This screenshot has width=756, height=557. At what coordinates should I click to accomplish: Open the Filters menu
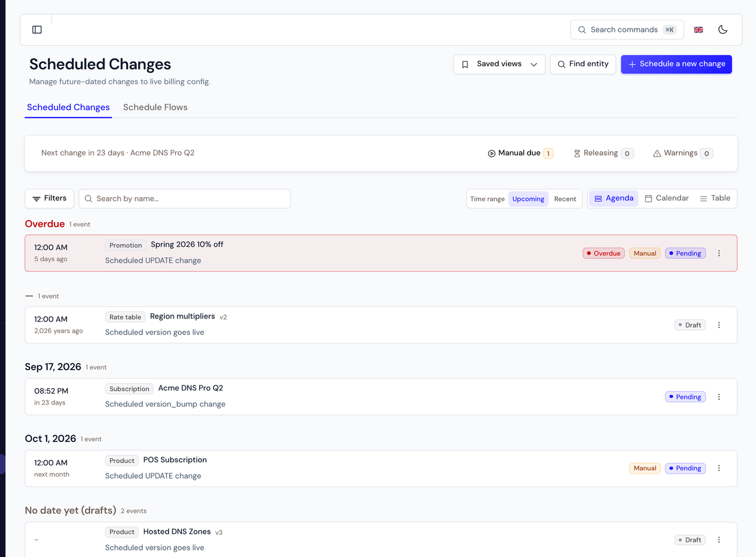(49, 198)
